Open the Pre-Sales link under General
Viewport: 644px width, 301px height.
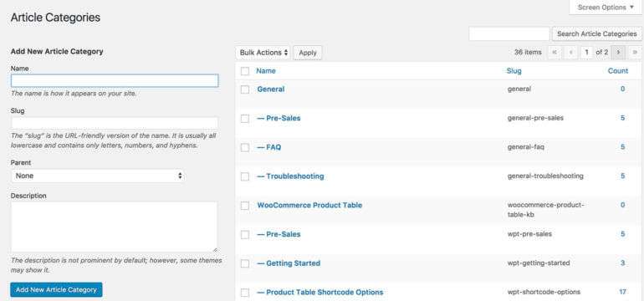(x=279, y=118)
